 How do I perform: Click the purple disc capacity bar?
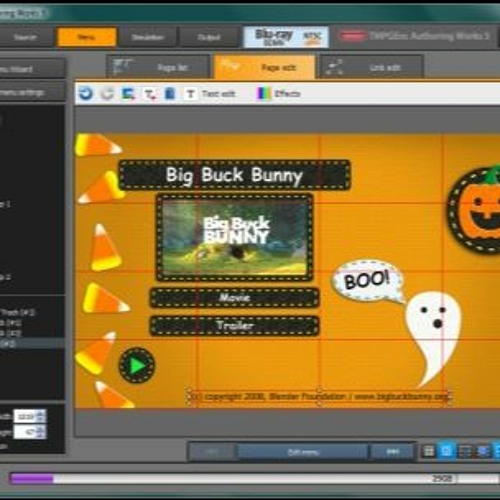tap(32, 479)
